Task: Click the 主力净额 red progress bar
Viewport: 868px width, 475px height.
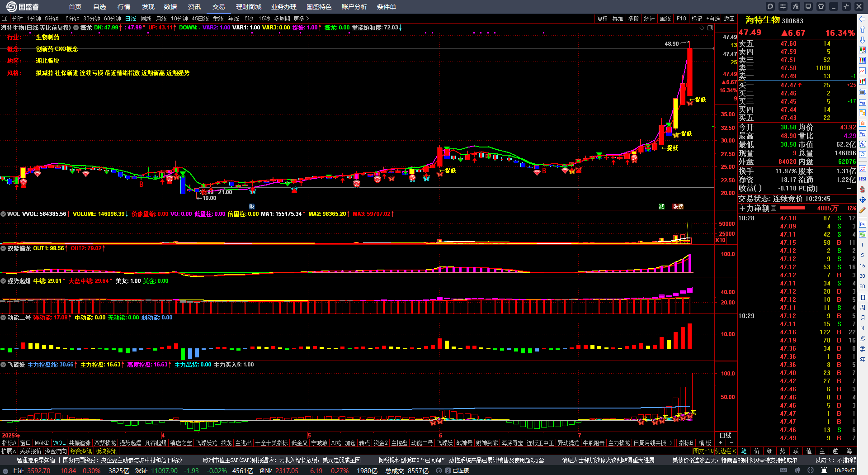Action: coord(793,208)
